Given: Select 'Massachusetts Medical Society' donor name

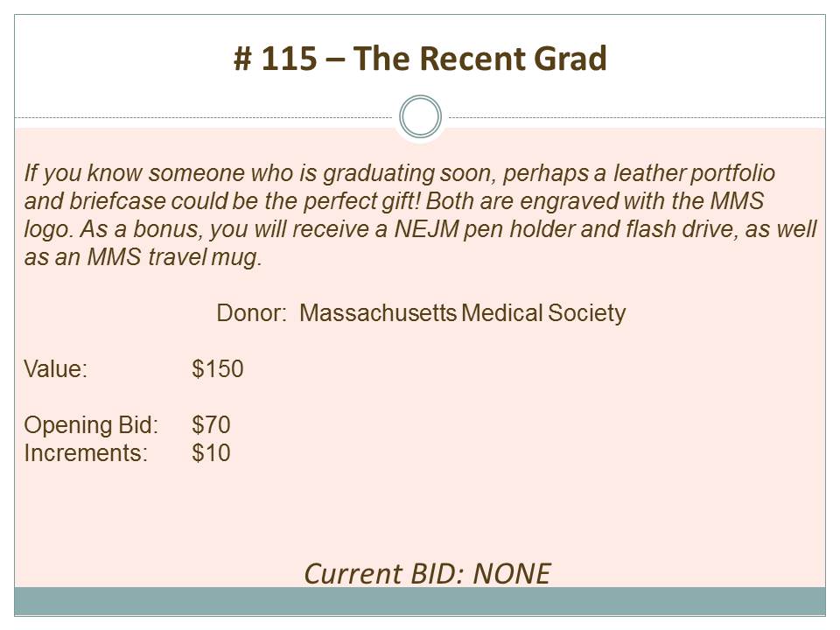Looking at the screenshot, I should click(462, 313).
